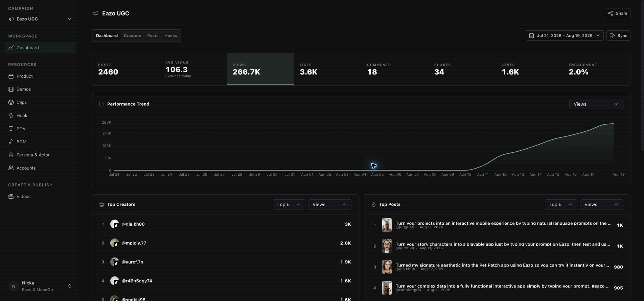The height and width of the screenshot is (301, 644).
Task: Click the Clips layers icon in sidebar
Action: (x=11, y=103)
